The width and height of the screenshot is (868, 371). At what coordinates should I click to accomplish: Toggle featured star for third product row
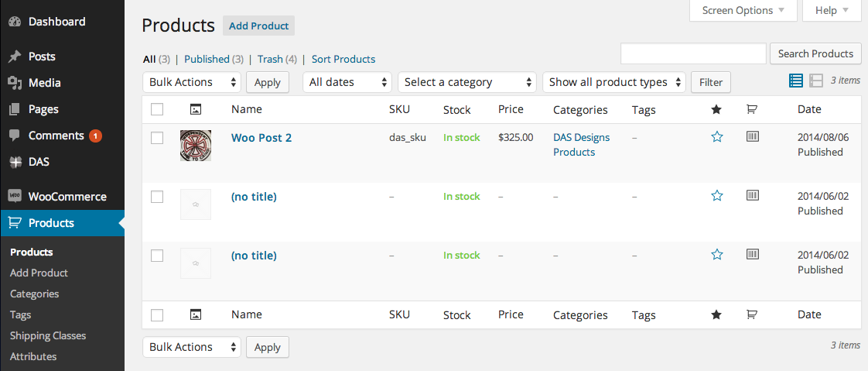point(717,255)
